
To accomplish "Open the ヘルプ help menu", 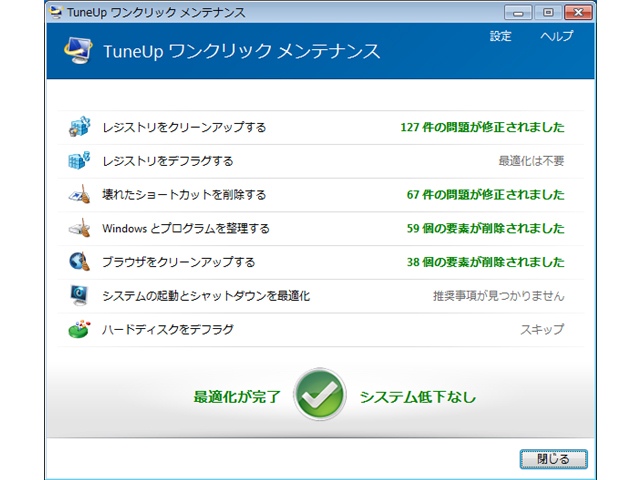I will [556, 36].
